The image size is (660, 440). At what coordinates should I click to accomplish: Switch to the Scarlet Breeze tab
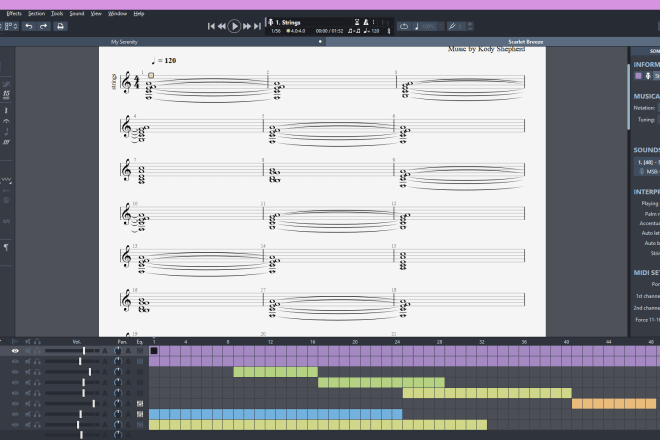[525, 42]
